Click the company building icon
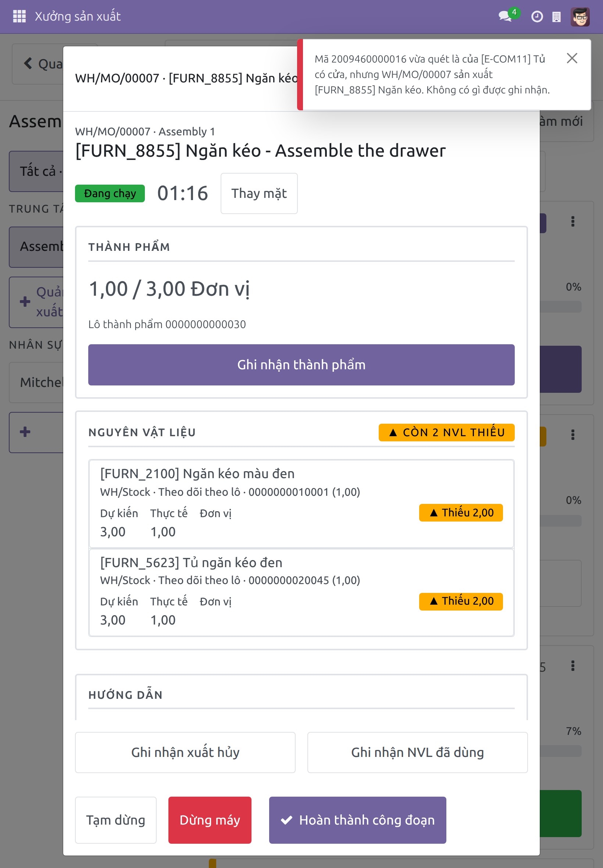This screenshot has width=603, height=868. tap(556, 17)
